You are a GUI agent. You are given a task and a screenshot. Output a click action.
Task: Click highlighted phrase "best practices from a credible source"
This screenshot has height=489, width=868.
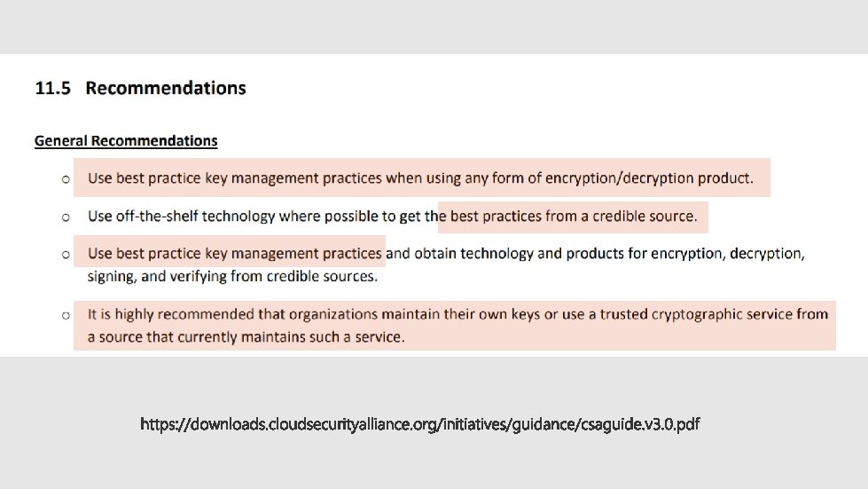pos(574,216)
